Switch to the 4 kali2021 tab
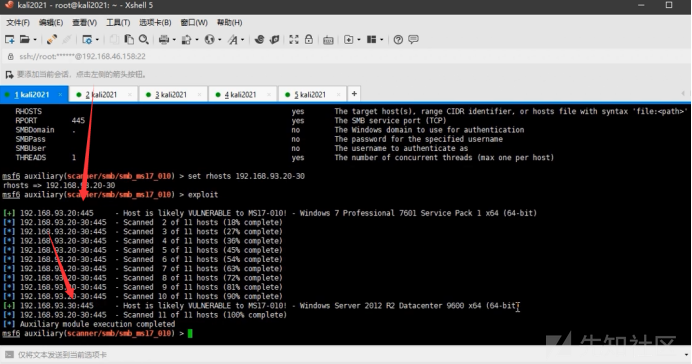Viewport: 692px width, 364px height. 241,94
